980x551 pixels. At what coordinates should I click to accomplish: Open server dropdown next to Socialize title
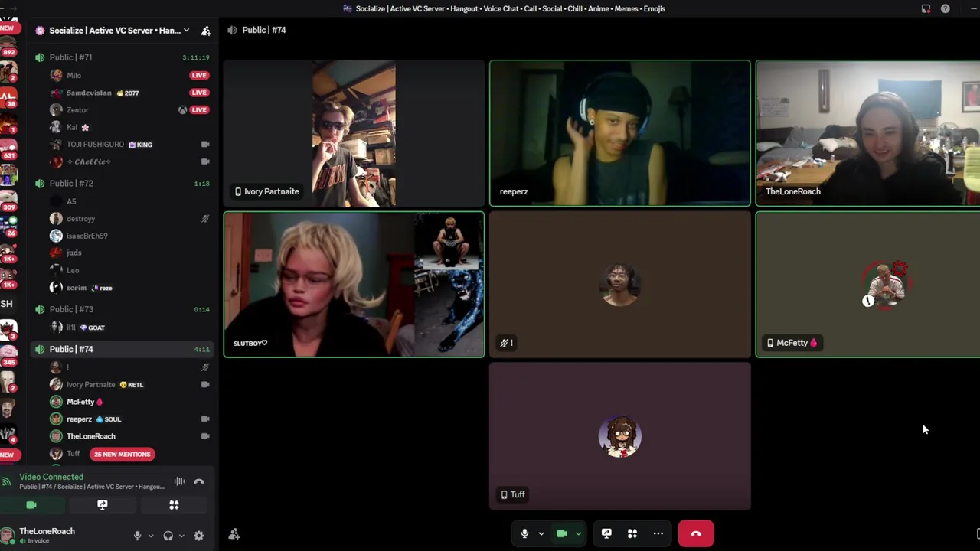click(x=186, y=31)
